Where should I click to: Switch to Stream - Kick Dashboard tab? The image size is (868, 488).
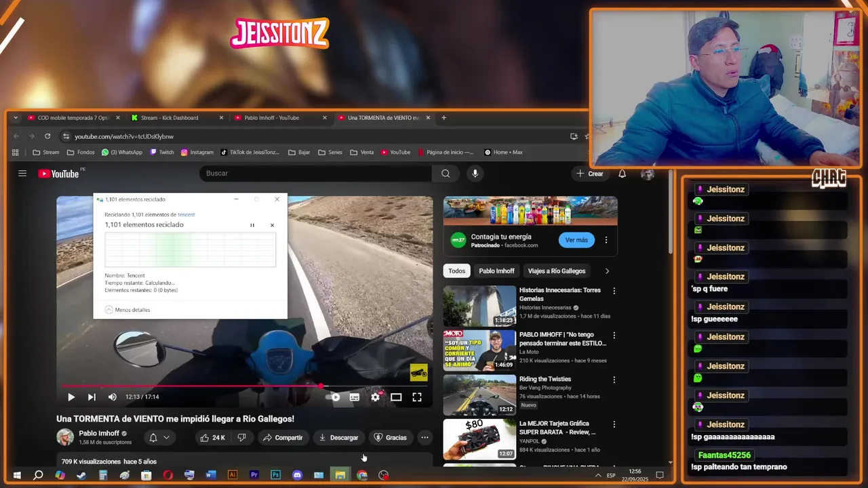[x=177, y=118]
